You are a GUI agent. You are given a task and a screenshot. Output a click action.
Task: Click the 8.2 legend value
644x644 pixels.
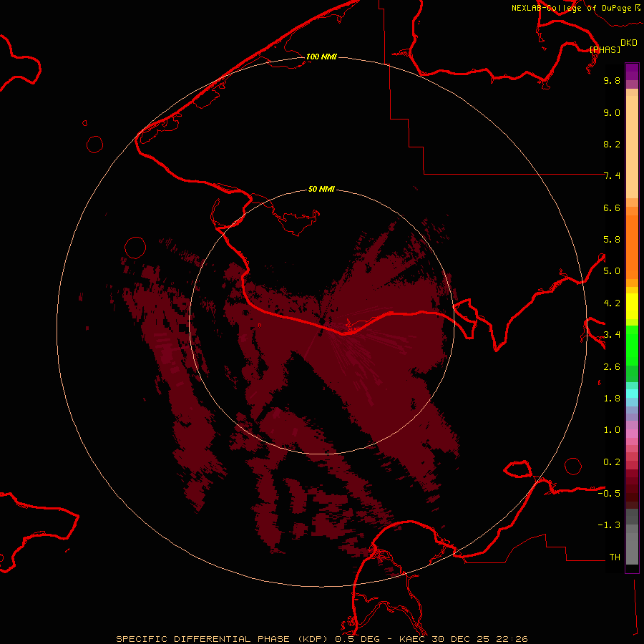tap(612, 144)
